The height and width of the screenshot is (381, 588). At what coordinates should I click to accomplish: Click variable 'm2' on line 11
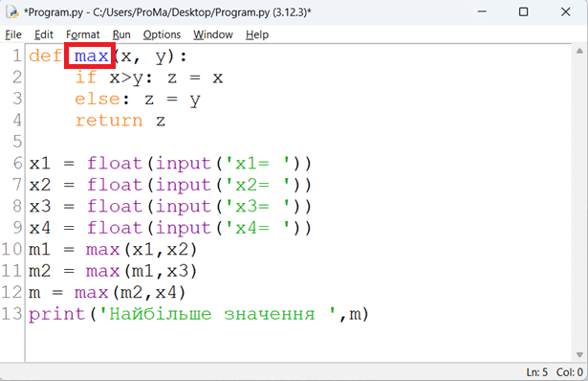tap(40, 271)
